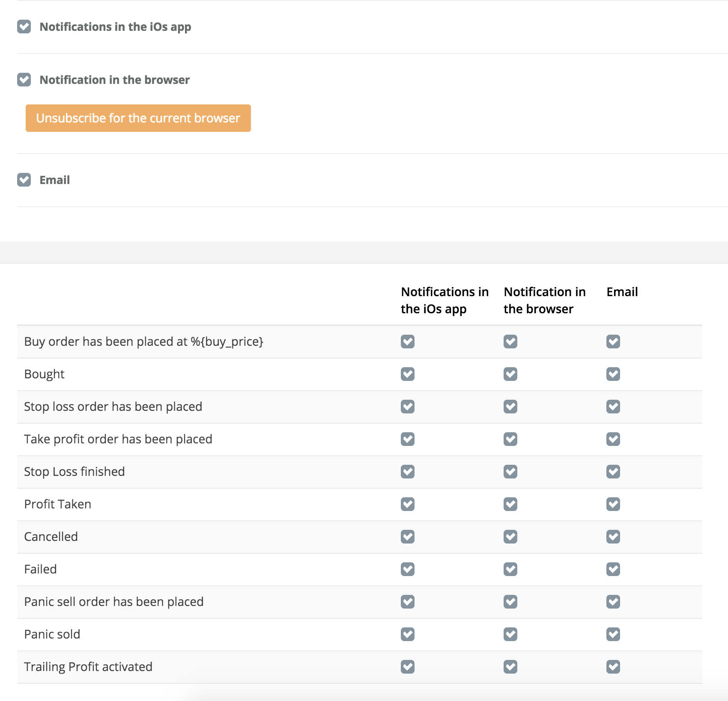Disable browser notification for Failed

click(510, 569)
